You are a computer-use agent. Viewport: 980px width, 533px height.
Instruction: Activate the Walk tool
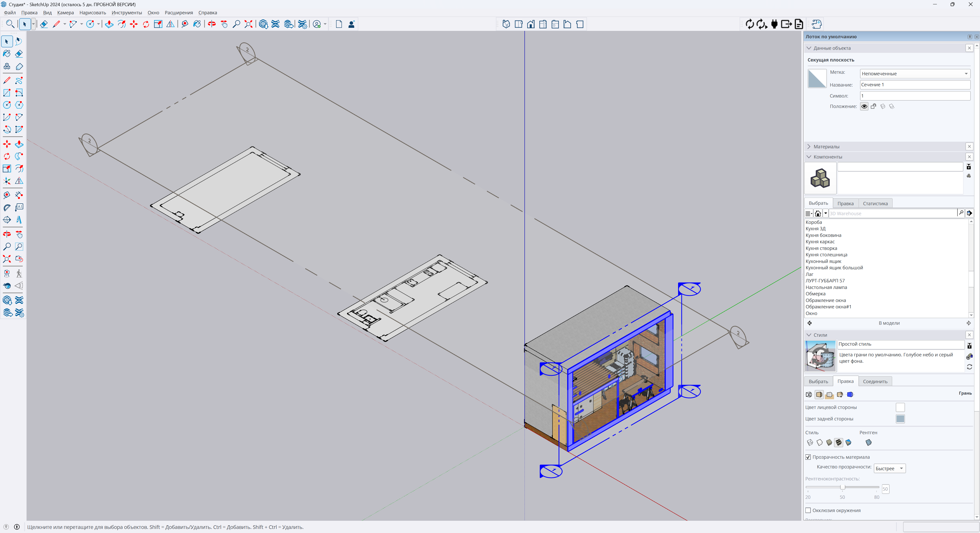(x=19, y=274)
